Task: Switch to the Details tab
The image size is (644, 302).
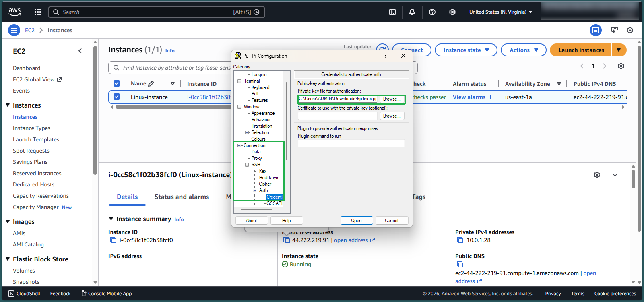Action: (x=127, y=197)
